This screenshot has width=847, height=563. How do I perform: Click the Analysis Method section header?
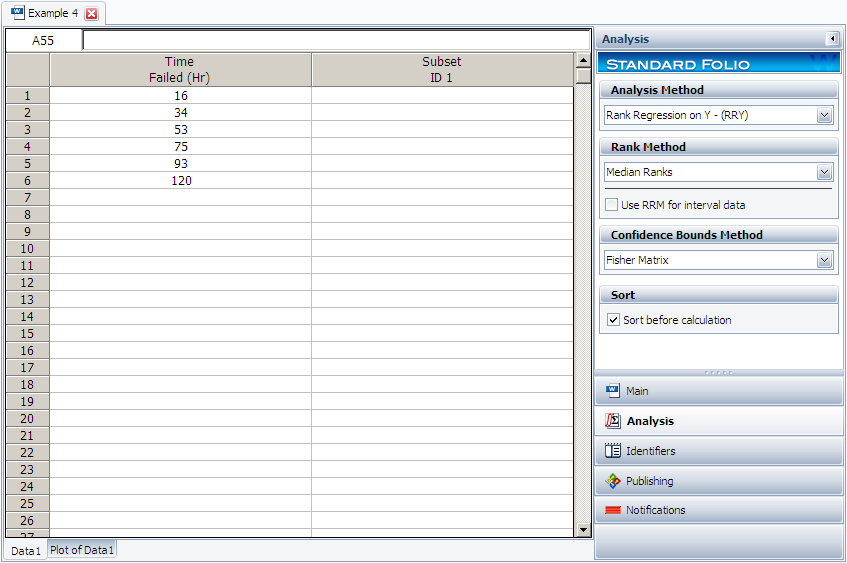pyautogui.click(x=718, y=90)
